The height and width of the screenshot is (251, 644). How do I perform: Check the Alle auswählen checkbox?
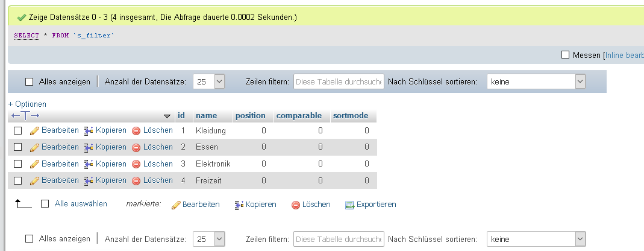tap(45, 204)
